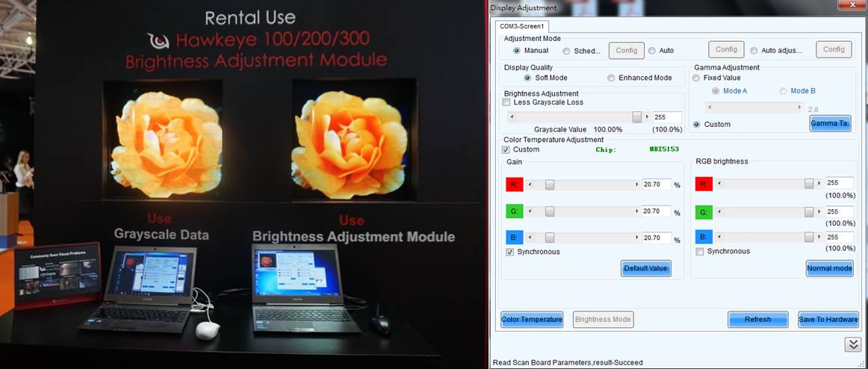Screen dimensions: 868x369
Task: Select gamma Mode B
Action: [x=783, y=90]
